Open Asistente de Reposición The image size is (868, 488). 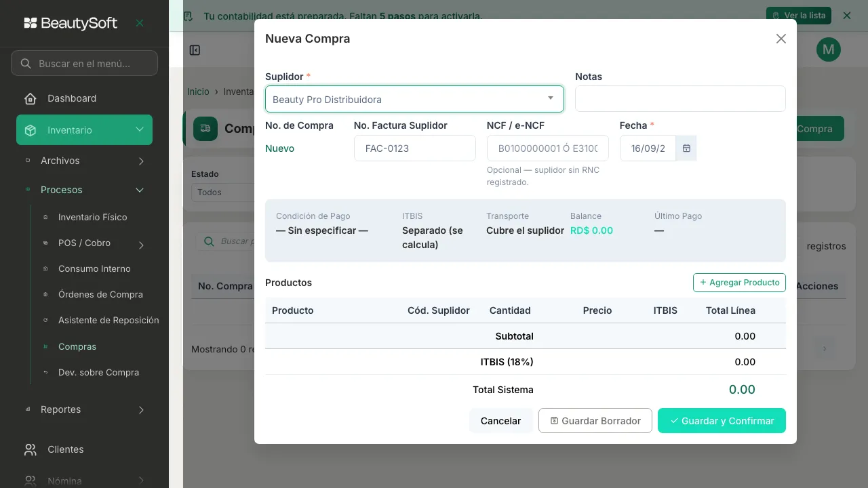[108, 320]
